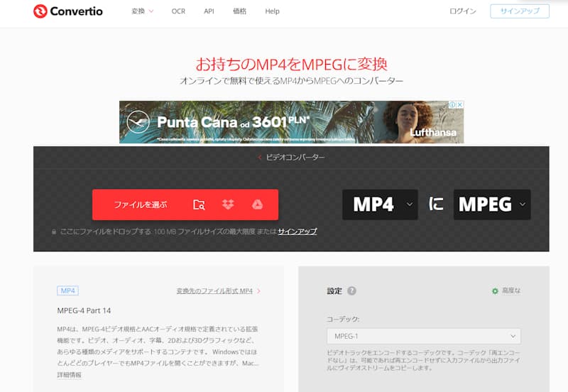Choose a file from Google Drive icon
This screenshot has width=568, height=392.
click(x=257, y=205)
